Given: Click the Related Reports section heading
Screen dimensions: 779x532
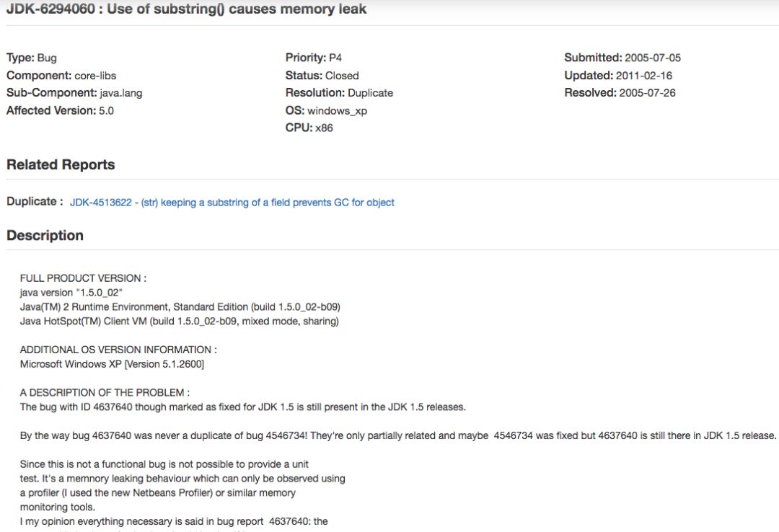Looking at the screenshot, I should (x=61, y=165).
